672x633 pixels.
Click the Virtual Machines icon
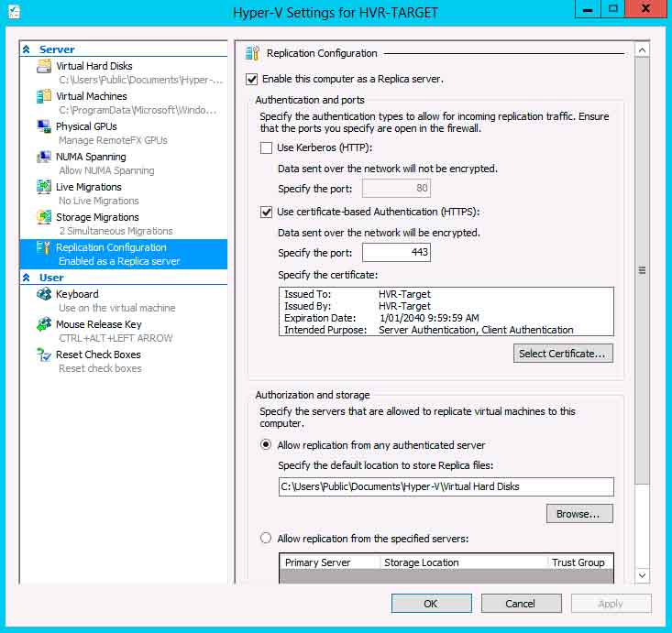(x=44, y=96)
